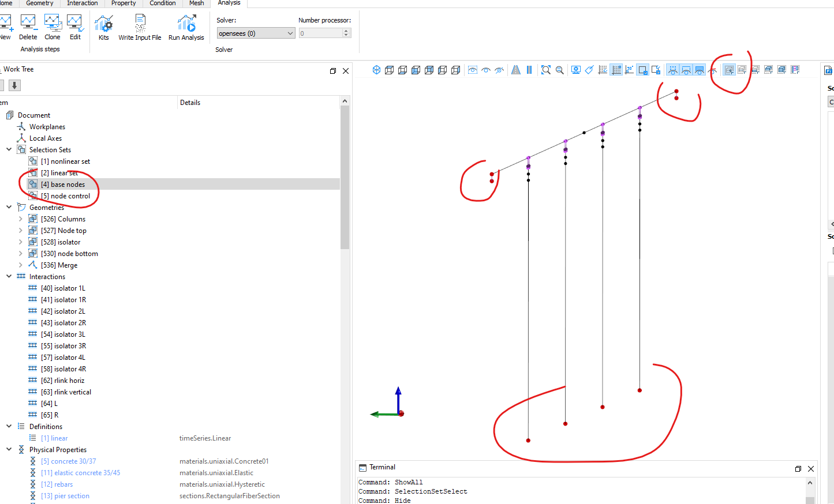Open the Kits tool

103,28
